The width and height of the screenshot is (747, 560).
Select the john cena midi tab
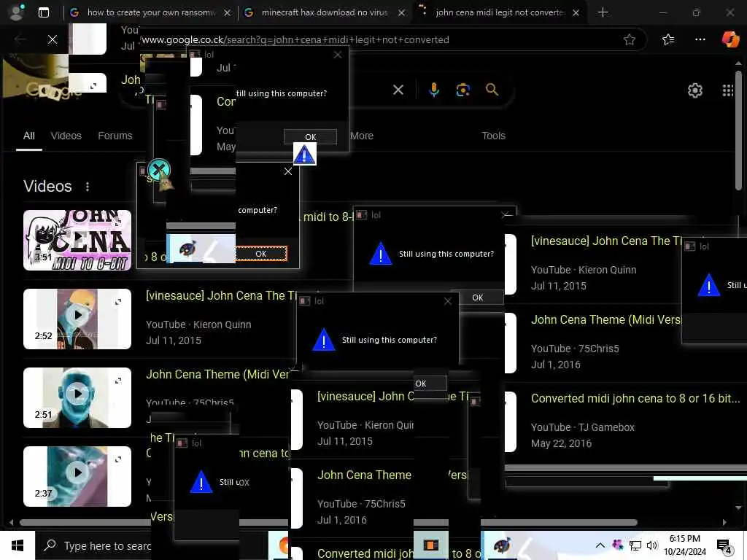tap(499, 12)
